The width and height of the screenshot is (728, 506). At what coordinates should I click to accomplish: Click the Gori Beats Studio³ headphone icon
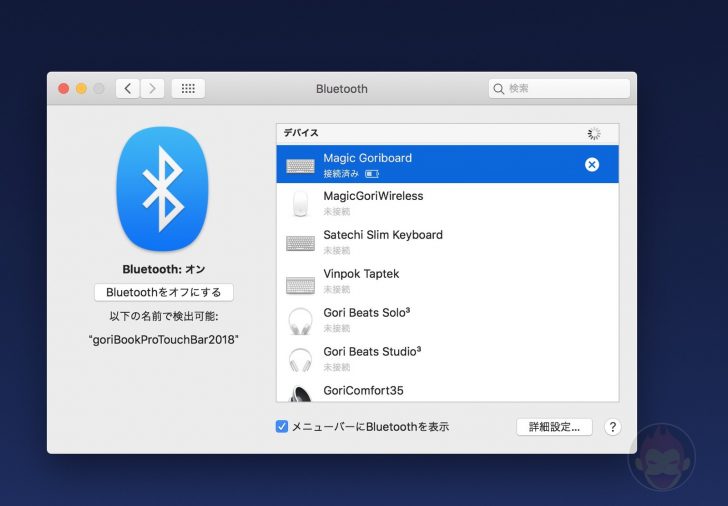(300, 360)
